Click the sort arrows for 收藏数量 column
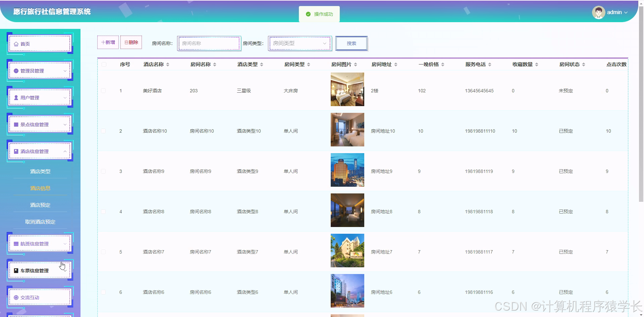The width and height of the screenshot is (644, 317). 537,64
